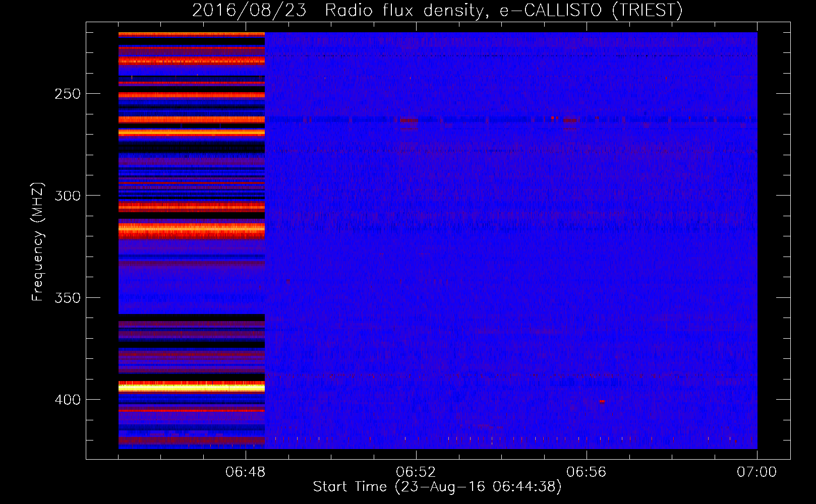Image resolution: width=816 pixels, height=504 pixels.
Task: Select the 'Frequency (MHZ)' axis label
Action: [38, 242]
